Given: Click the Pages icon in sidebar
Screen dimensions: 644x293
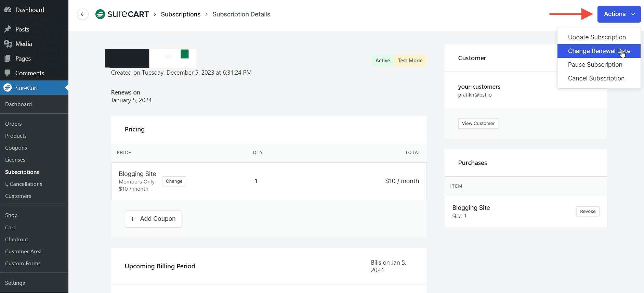Looking at the screenshot, I should (8, 59).
